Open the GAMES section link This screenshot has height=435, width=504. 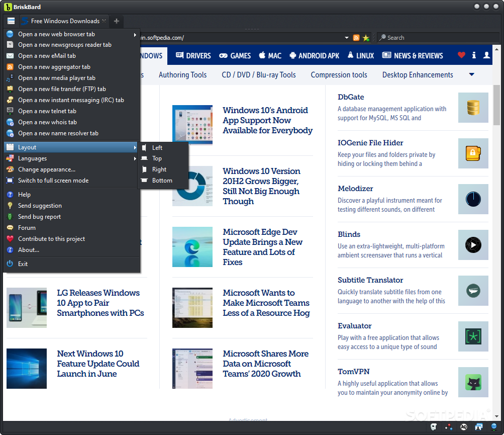[x=235, y=56]
